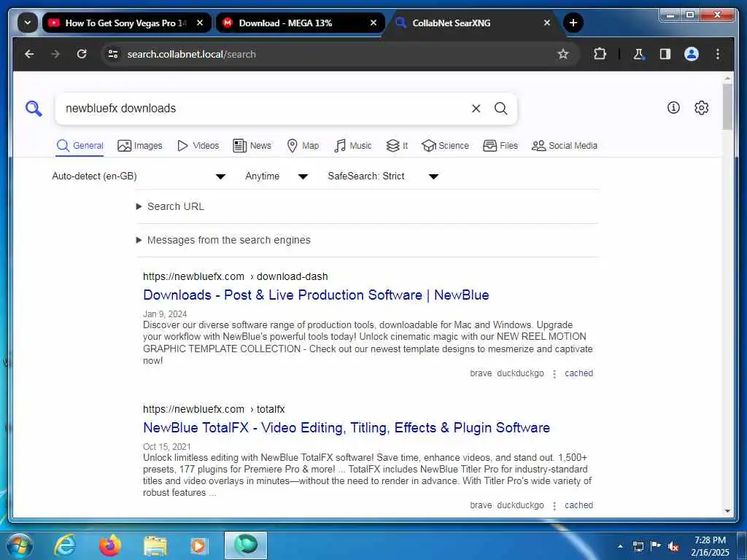Close the How To Get Sony Vegas tab
The width and height of the screenshot is (747, 560).
coord(200,23)
